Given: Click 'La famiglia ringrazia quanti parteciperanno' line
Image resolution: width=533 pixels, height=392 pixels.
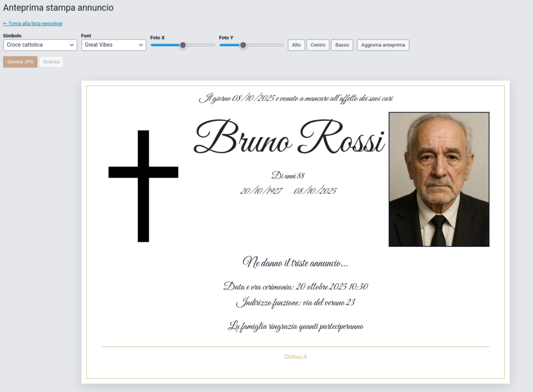Looking at the screenshot, I should [296, 326].
